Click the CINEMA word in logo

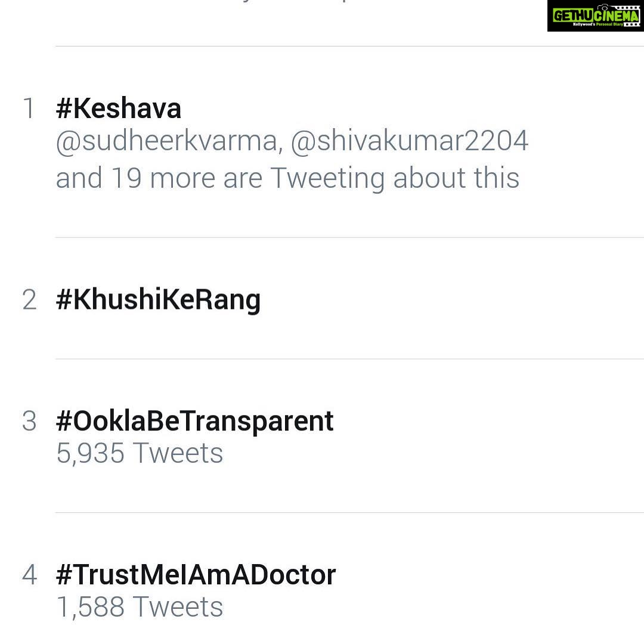pyautogui.click(x=617, y=16)
